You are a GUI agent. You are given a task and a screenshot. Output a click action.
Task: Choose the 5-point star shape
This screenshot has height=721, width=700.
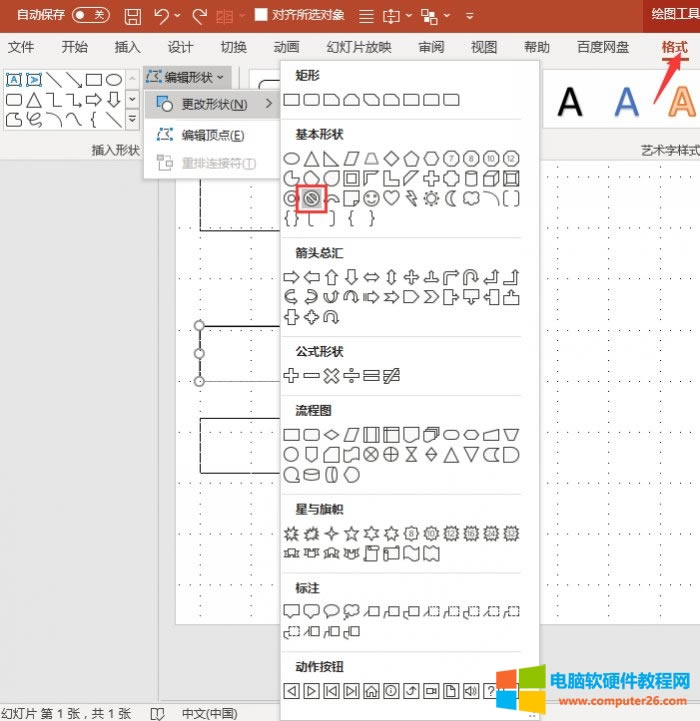[x=351, y=533]
